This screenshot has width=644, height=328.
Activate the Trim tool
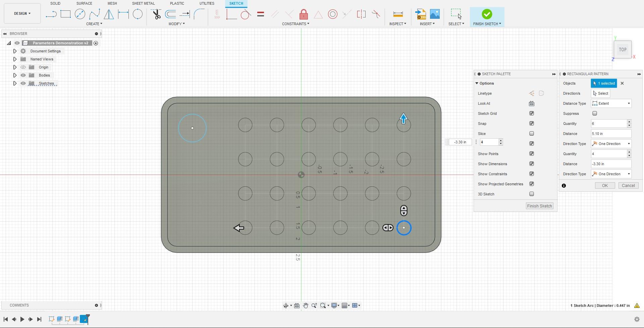[x=156, y=14]
